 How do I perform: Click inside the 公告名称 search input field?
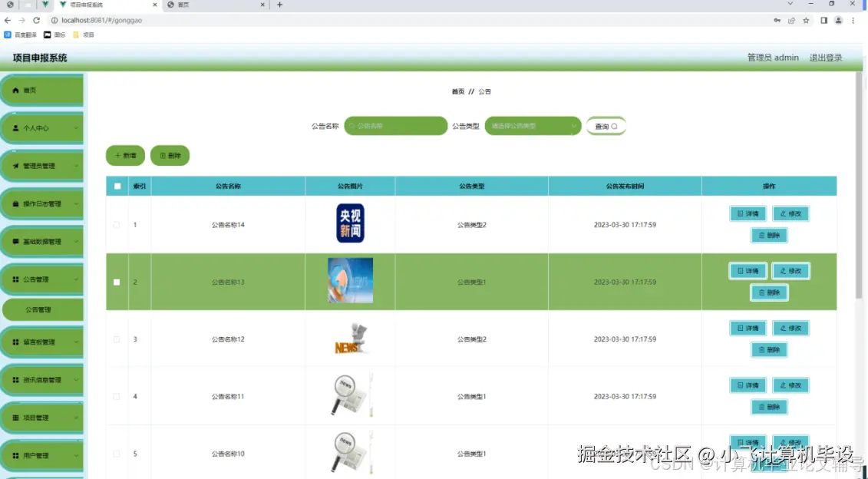395,125
